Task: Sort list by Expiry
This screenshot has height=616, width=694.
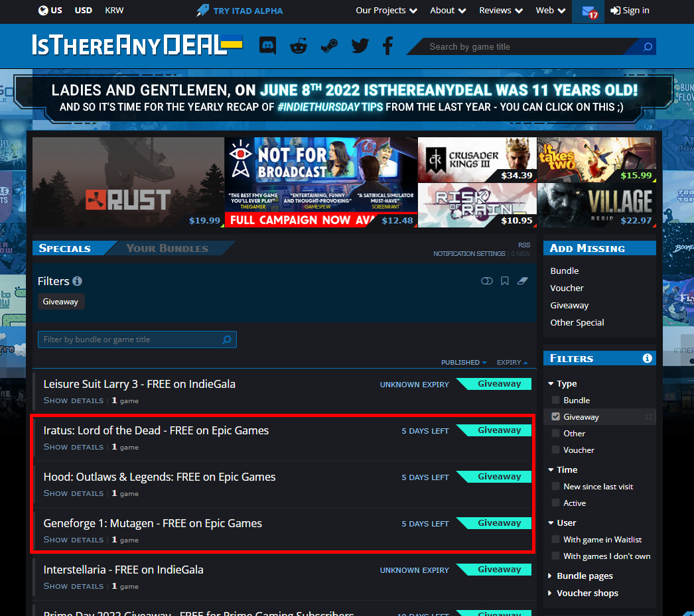Action: coord(512,362)
